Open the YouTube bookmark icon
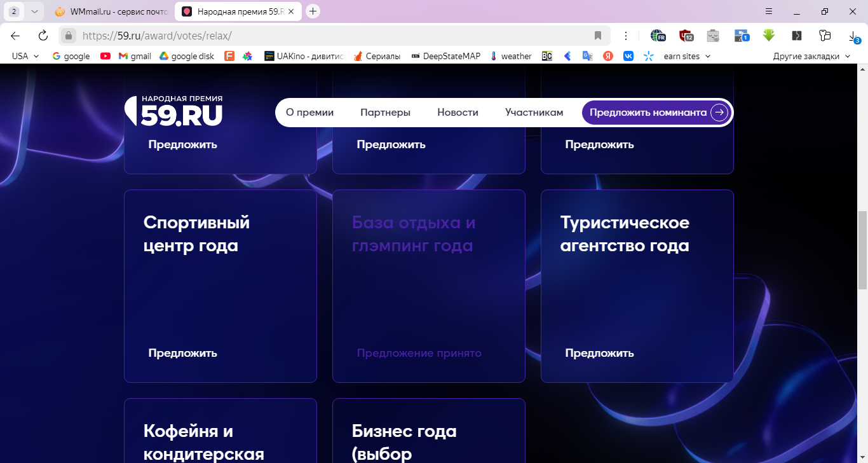868x463 pixels. 105,56
